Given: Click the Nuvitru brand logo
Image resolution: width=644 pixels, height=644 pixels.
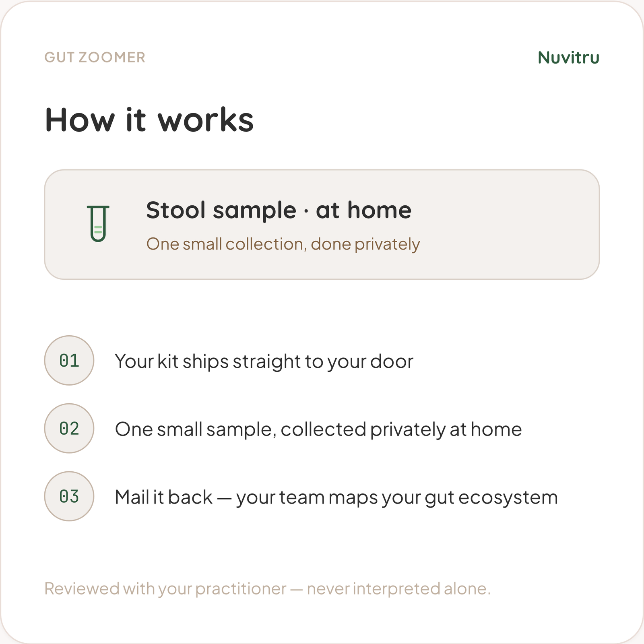Looking at the screenshot, I should coord(568,58).
